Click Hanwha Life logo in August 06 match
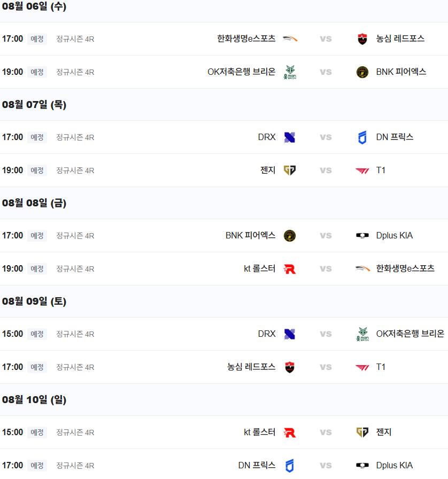This screenshot has height=479, width=448. point(290,39)
